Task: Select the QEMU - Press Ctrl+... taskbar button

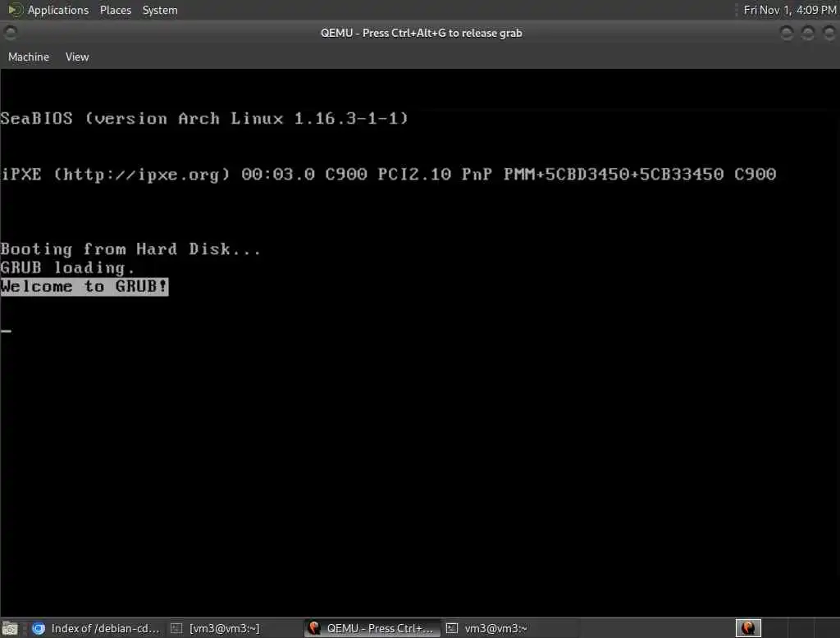Action: pyautogui.click(x=372, y=628)
